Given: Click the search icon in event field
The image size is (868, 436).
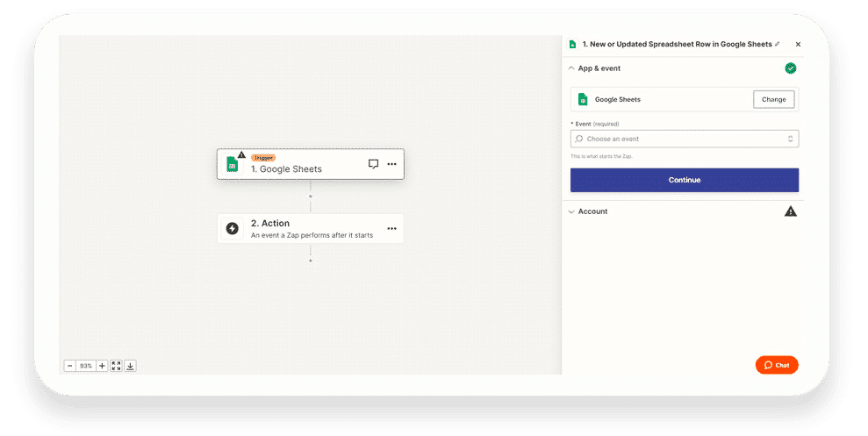Looking at the screenshot, I should pos(579,139).
